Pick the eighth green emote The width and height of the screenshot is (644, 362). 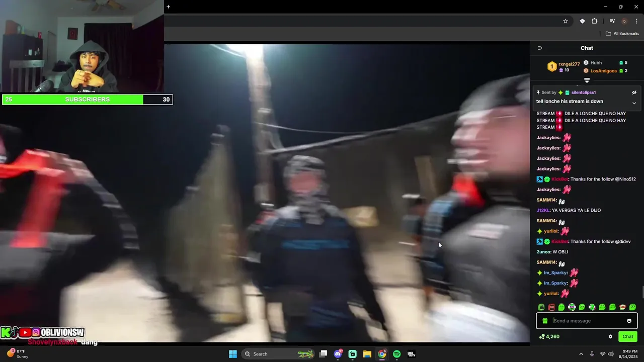pyautogui.click(x=612, y=307)
